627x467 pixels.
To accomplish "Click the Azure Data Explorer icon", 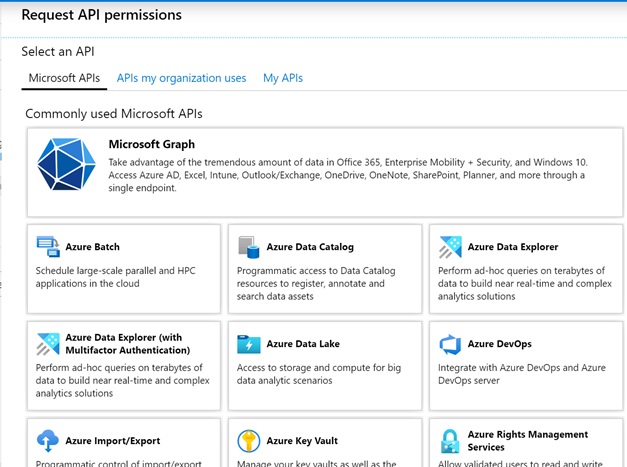I will [x=450, y=247].
